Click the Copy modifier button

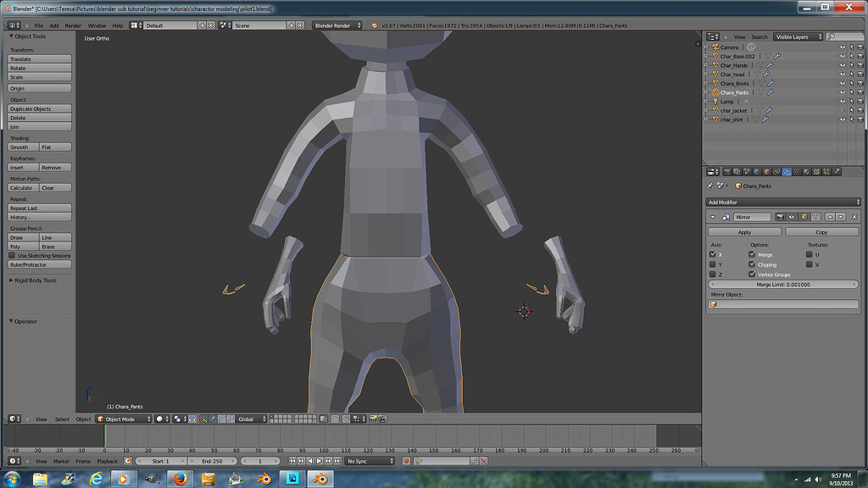821,232
